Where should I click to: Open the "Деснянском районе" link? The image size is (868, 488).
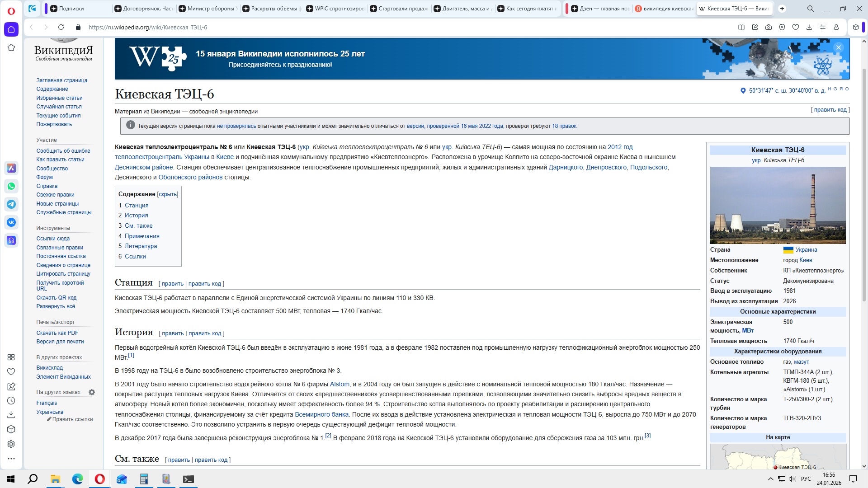point(144,167)
